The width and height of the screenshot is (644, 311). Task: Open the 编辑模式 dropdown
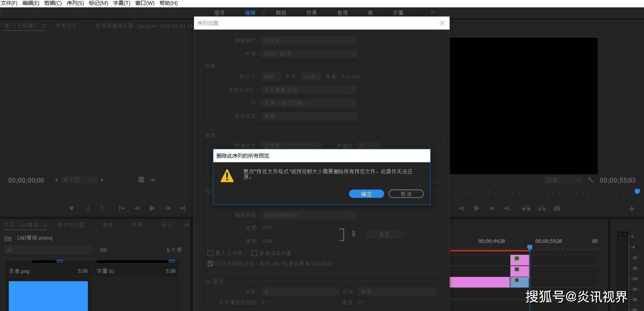[309, 41]
